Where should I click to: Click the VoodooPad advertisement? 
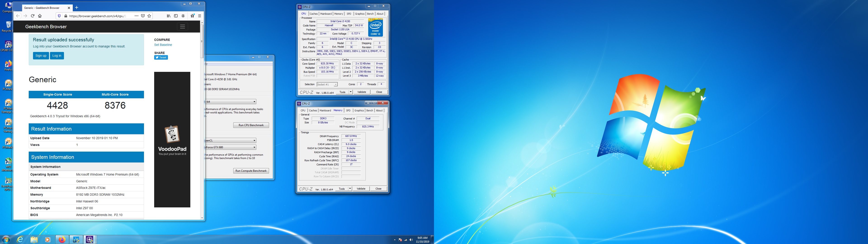click(172, 140)
